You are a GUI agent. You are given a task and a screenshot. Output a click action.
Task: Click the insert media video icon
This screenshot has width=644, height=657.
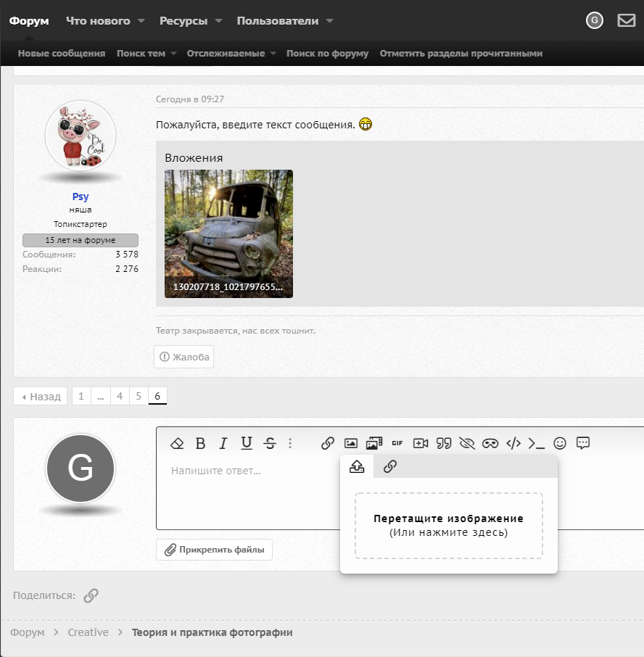point(421,443)
